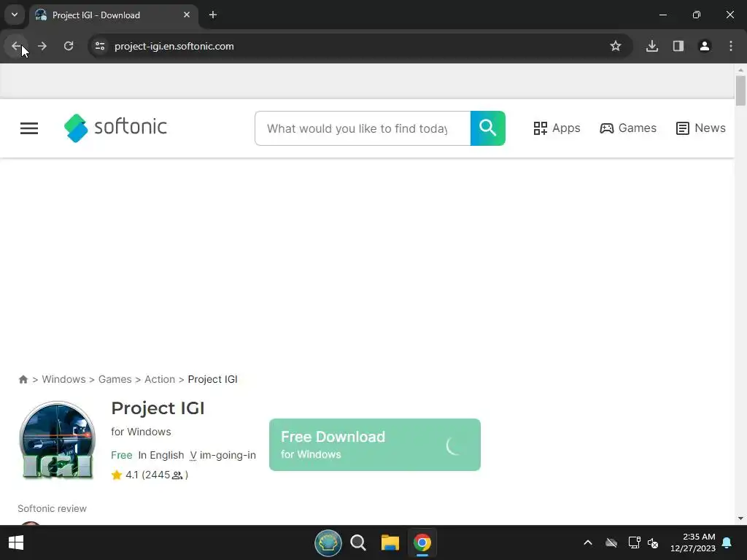The height and width of the screenshot is (560, 747).
Task: Open the News menu item
Action: tap(701, 128)
